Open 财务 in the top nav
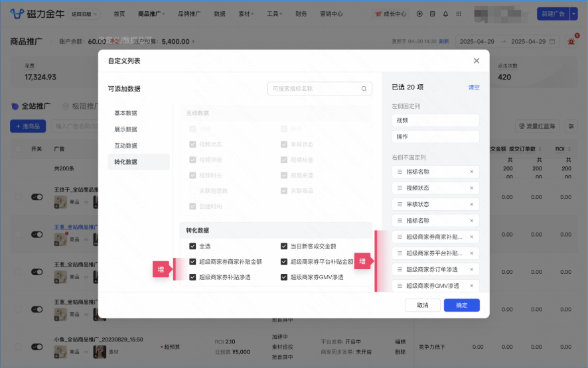Viewport: 588px width, 368px height. [301, 14]
